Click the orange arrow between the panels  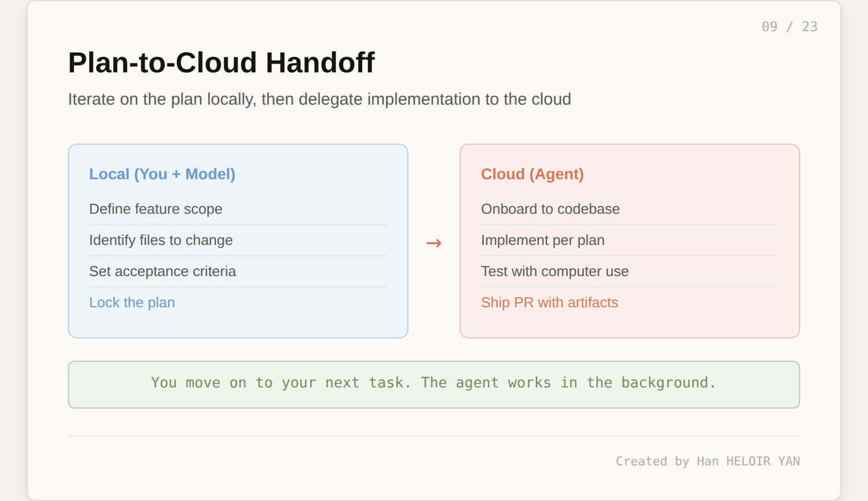pos(433,243)
